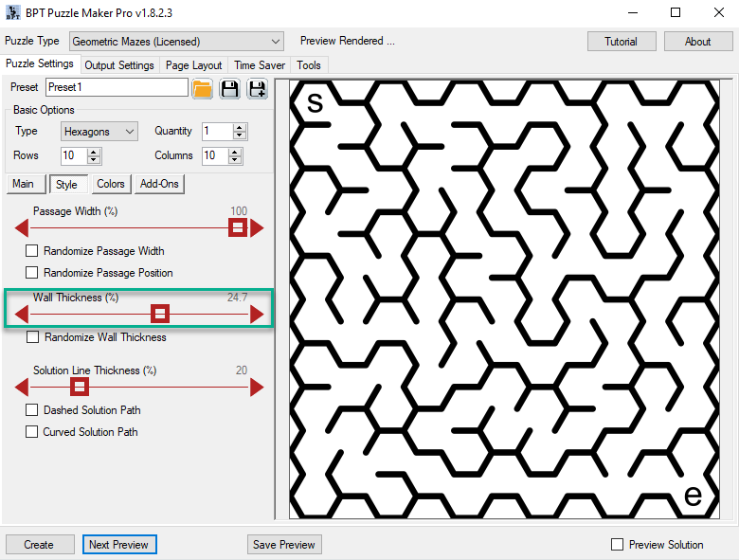This screenshot has height=560, width=739.
Task: Click the Wall Thickness slider handle
Action: click(x=161, y=315)
